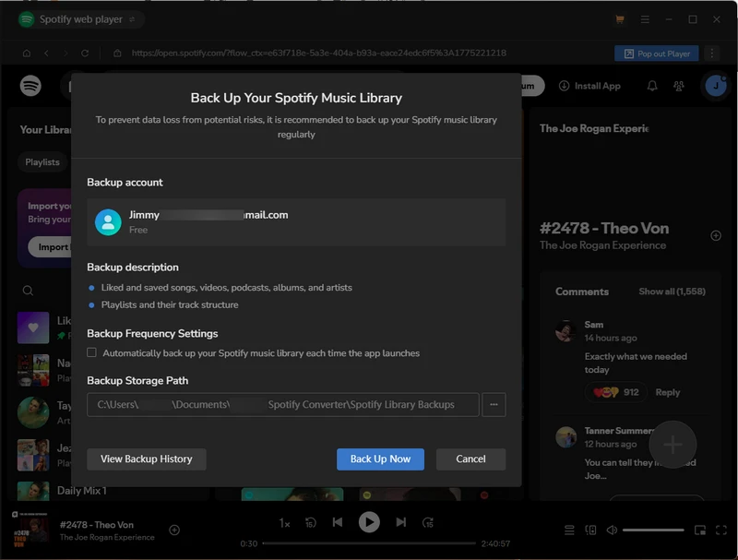738x560 pixels.
Task: Click the Spotify home logo
Action: (x=30, y=86)
